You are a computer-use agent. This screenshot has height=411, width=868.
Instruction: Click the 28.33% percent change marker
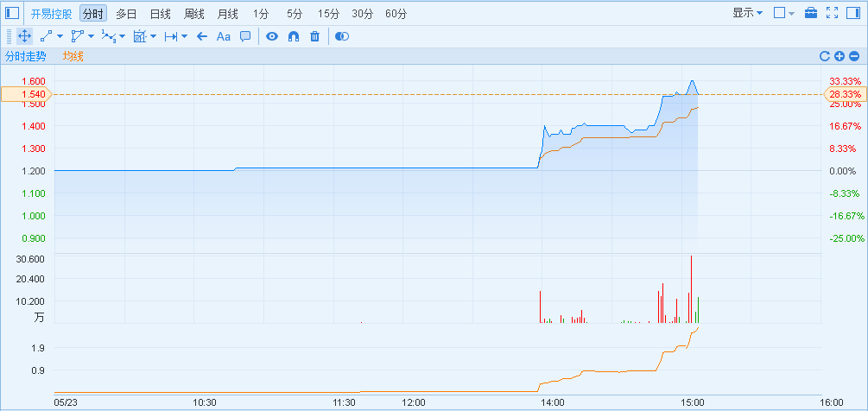[x=846, y=94]
